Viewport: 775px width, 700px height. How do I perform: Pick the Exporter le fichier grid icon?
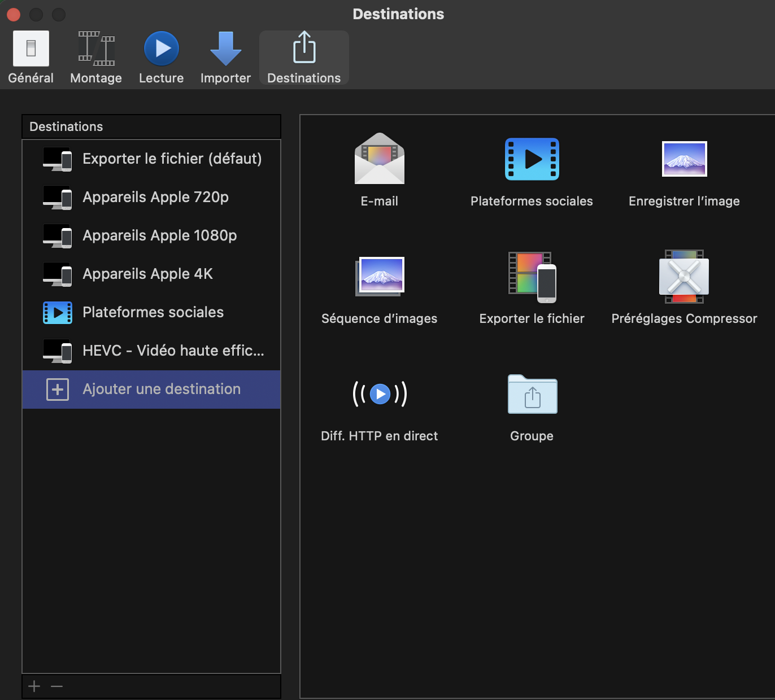point(532,276)
